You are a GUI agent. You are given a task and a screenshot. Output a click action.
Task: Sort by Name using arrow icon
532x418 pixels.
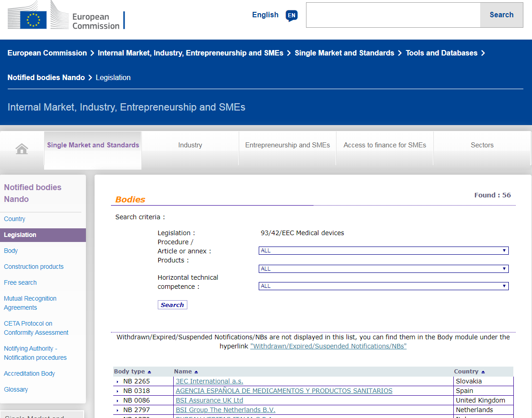(196, 372)
